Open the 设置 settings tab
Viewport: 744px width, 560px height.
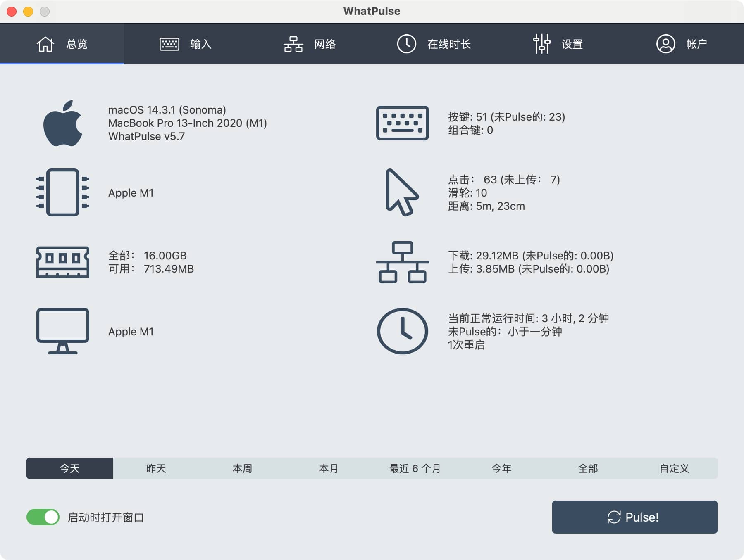pos(558,44)
